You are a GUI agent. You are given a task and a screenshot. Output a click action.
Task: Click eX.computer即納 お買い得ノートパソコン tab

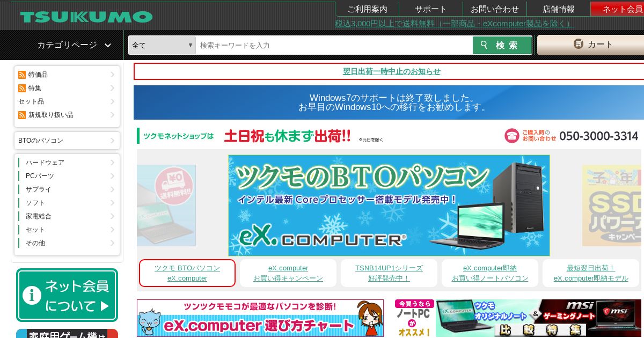490,273
